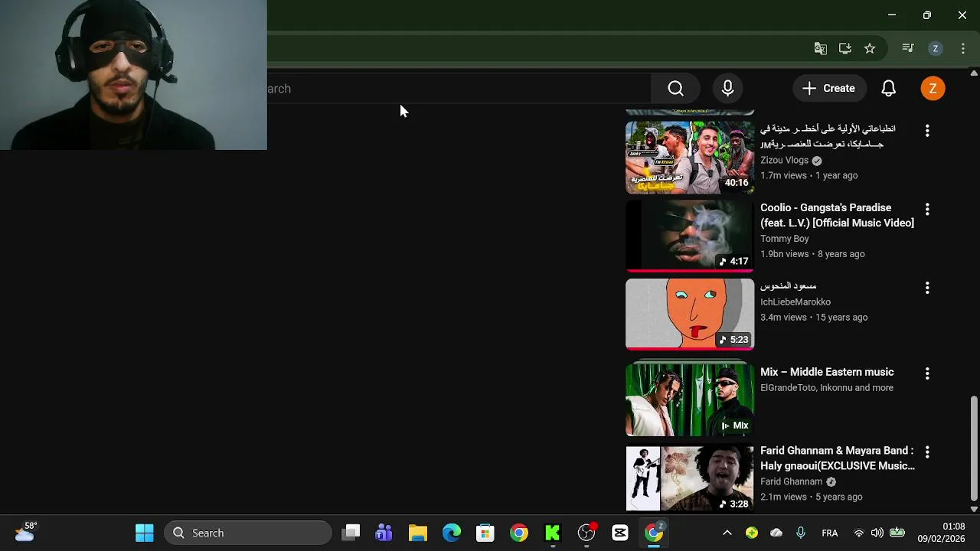Open YouTube notifications bell

pyautogui.click(x=888, y=89)
